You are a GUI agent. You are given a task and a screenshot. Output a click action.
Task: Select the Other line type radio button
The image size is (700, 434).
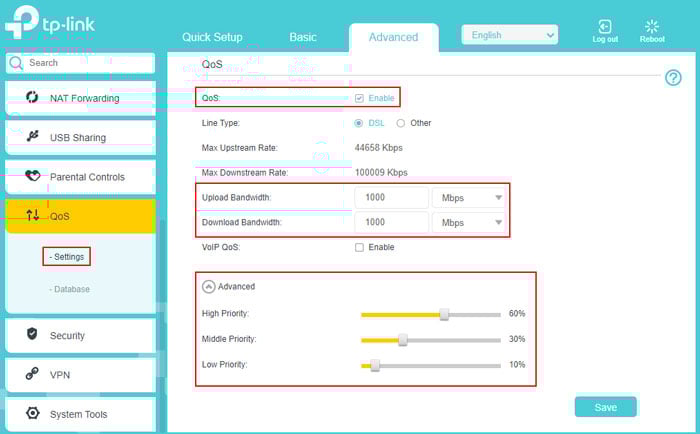point(401,123)
